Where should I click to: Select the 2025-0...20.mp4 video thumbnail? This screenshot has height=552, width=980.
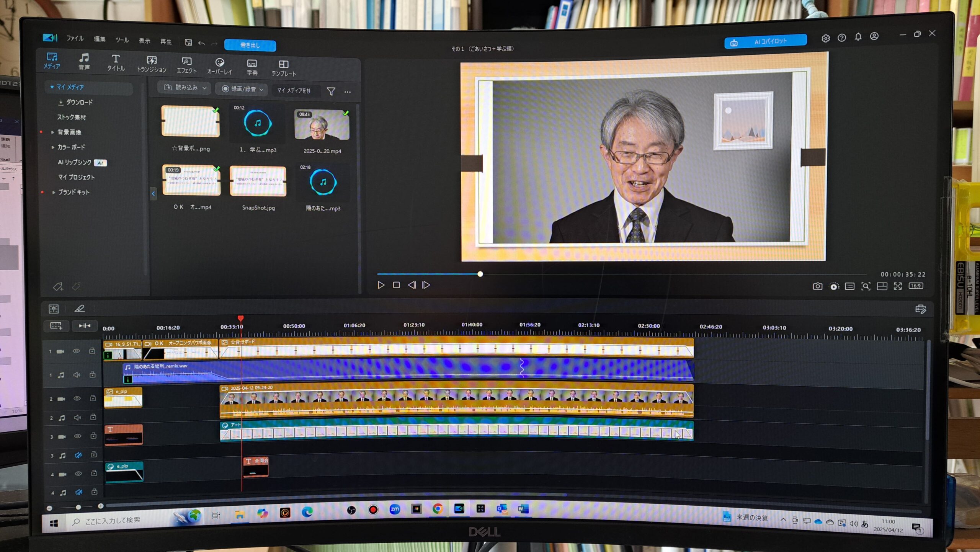pyautogui.click(x=322, y=124)
